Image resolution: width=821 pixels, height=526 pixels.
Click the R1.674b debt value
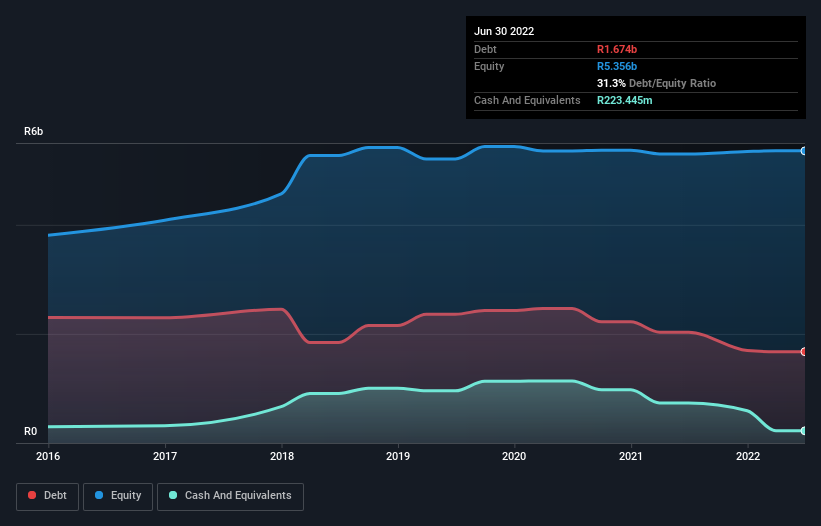[x=617, y=49]
